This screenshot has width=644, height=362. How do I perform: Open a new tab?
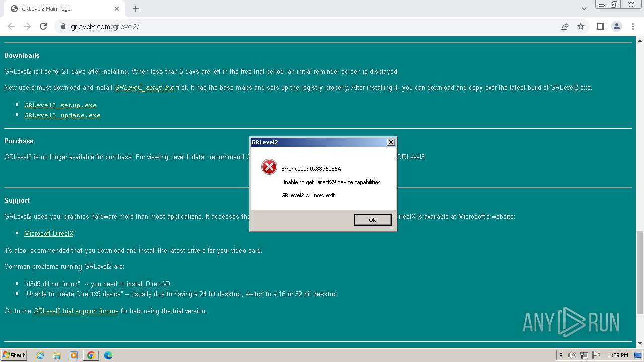tap(136, 9)
